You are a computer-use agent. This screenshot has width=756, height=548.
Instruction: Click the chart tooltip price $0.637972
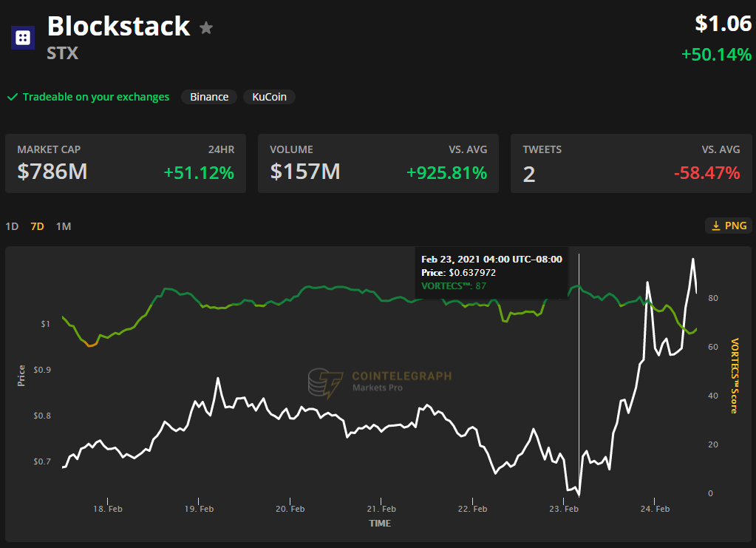472,273
